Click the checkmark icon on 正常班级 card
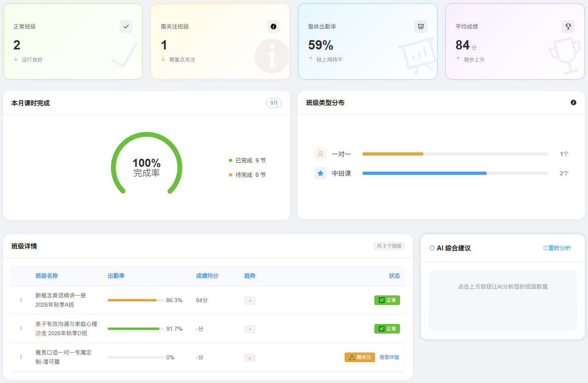The width and height of the screenshot is (588, 383). click(126, 27)
